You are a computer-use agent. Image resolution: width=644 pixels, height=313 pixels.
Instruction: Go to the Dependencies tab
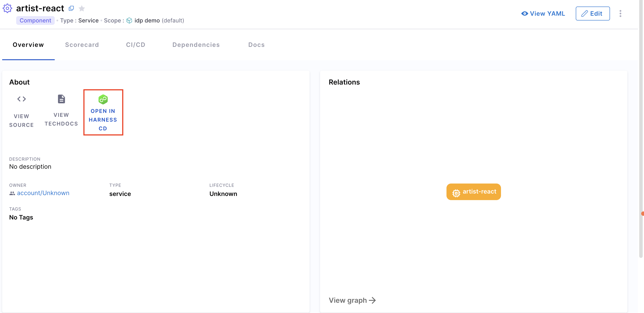pos(196,45)
